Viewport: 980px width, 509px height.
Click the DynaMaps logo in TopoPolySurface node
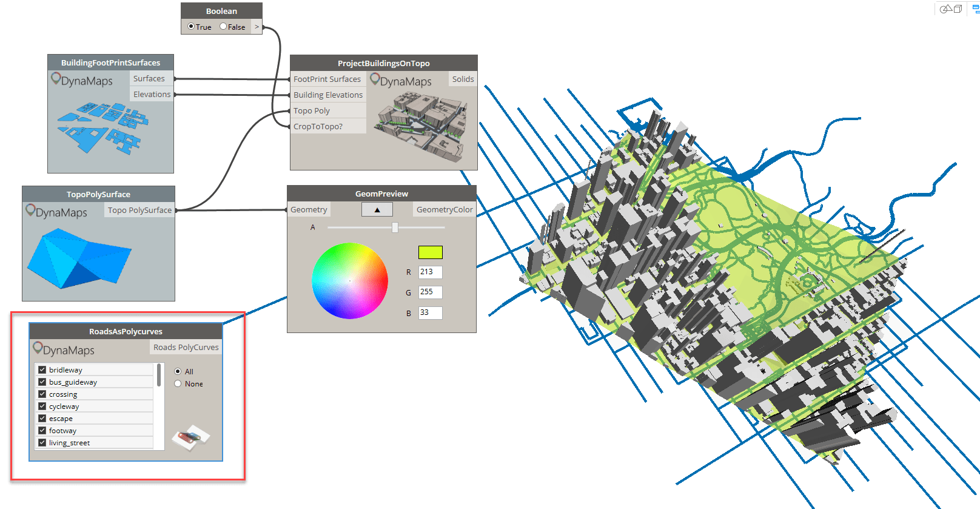pyautogui.click(x=56, y=212)
